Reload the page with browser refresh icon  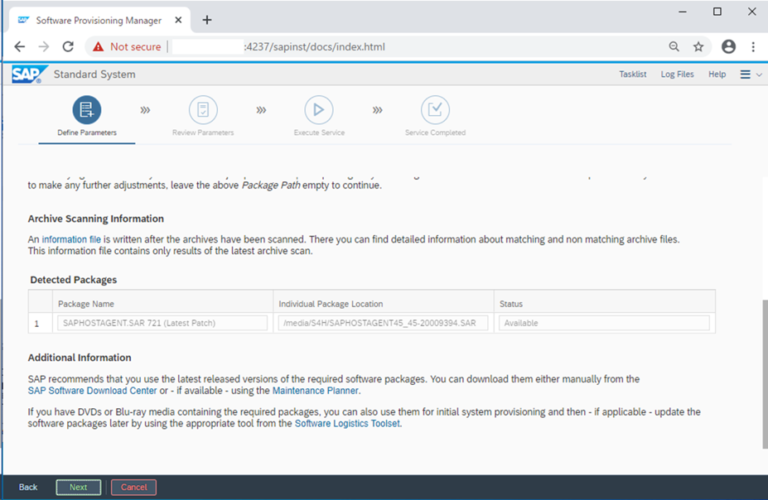click(68, 46)
